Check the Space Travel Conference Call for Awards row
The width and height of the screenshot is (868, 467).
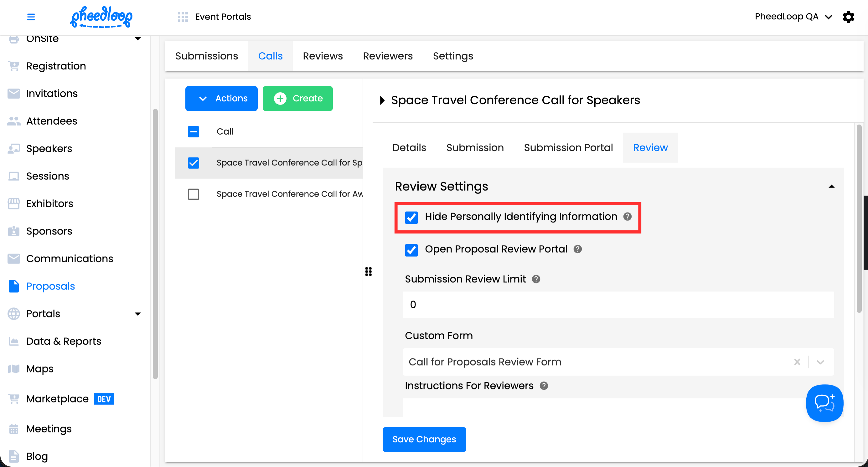click(194, 194)
